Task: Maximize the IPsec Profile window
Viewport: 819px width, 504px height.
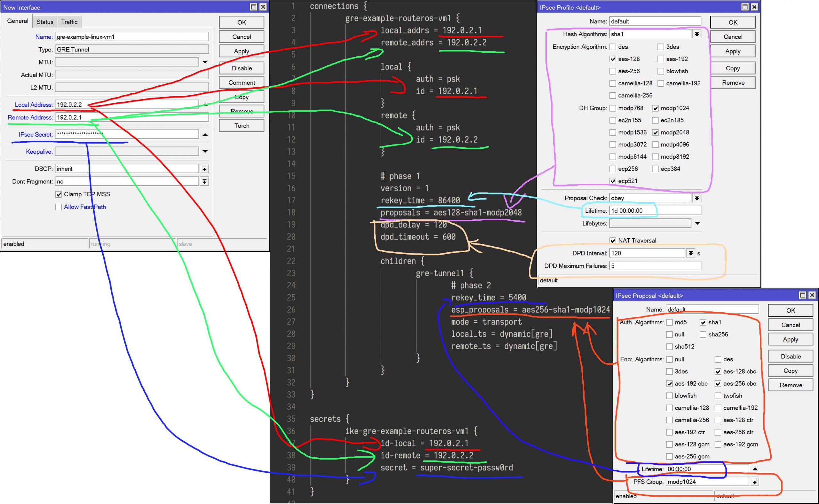Action: (745, 7)
